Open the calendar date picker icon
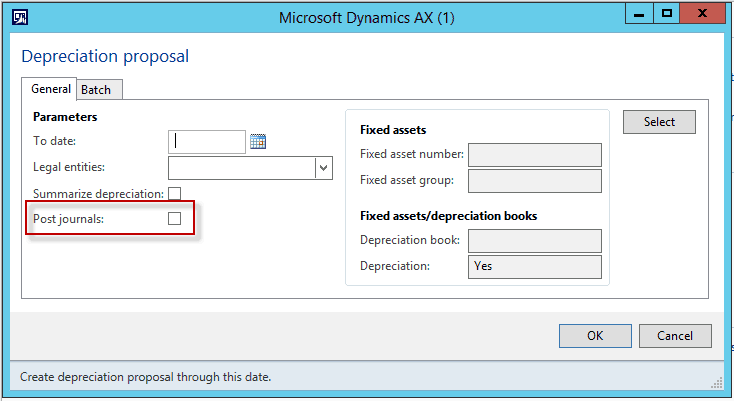 tap(258, 141)
